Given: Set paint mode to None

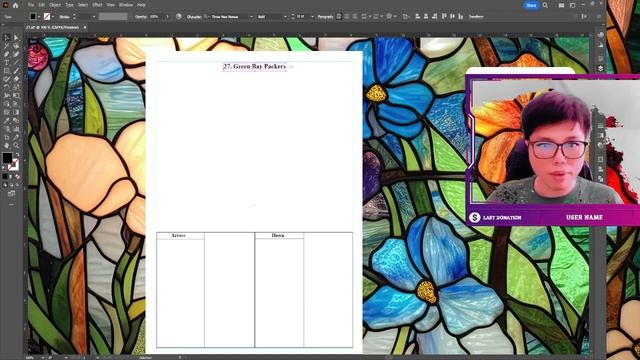Looking at the screenshot, I should coord(18,176).
